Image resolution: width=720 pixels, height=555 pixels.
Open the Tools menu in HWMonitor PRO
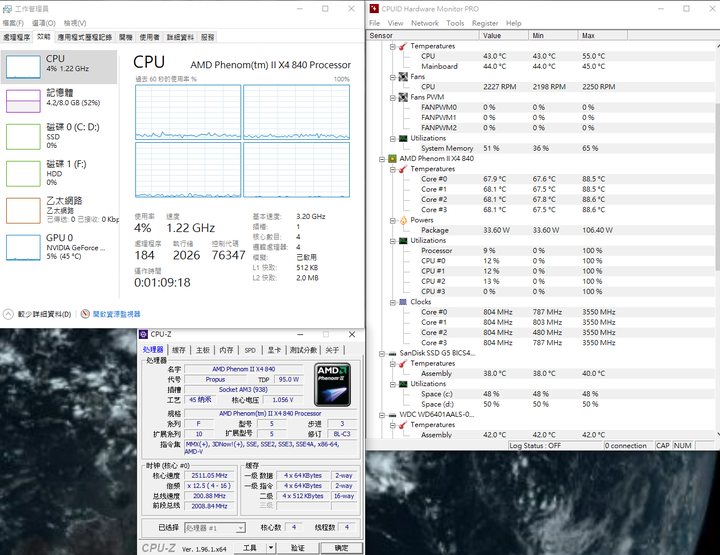[x=455, y=23]
